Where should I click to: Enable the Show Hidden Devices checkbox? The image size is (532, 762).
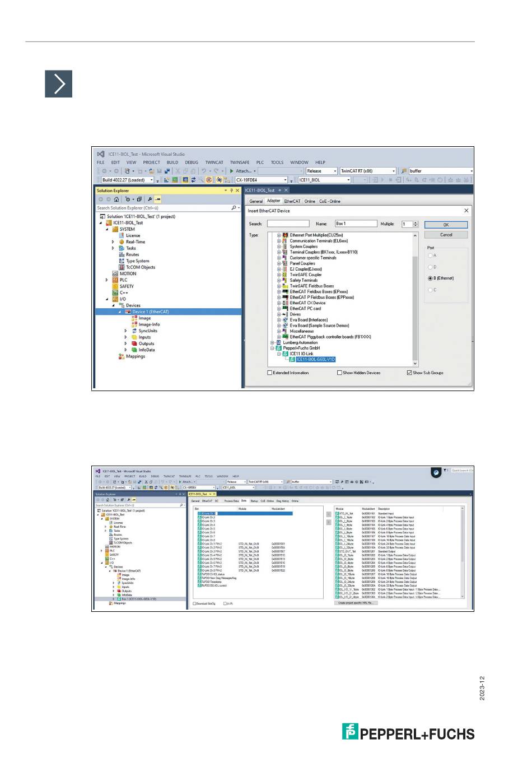tap(339, 373)
